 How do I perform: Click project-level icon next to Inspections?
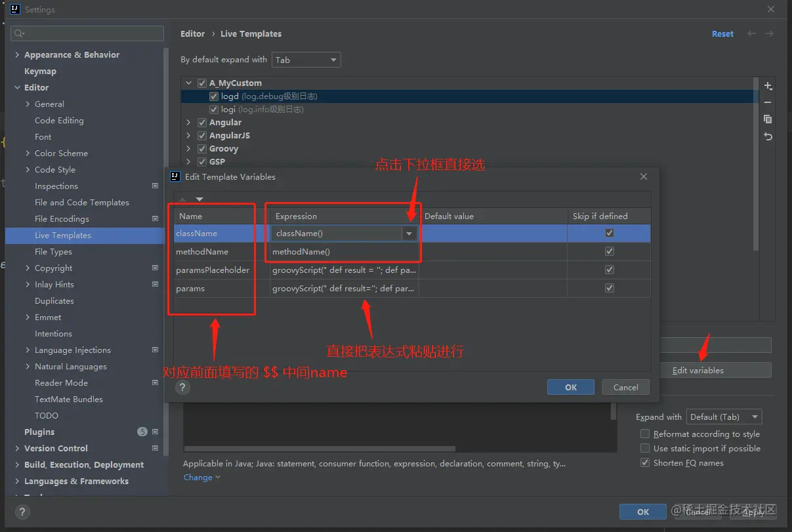click(x=156, y=186)
